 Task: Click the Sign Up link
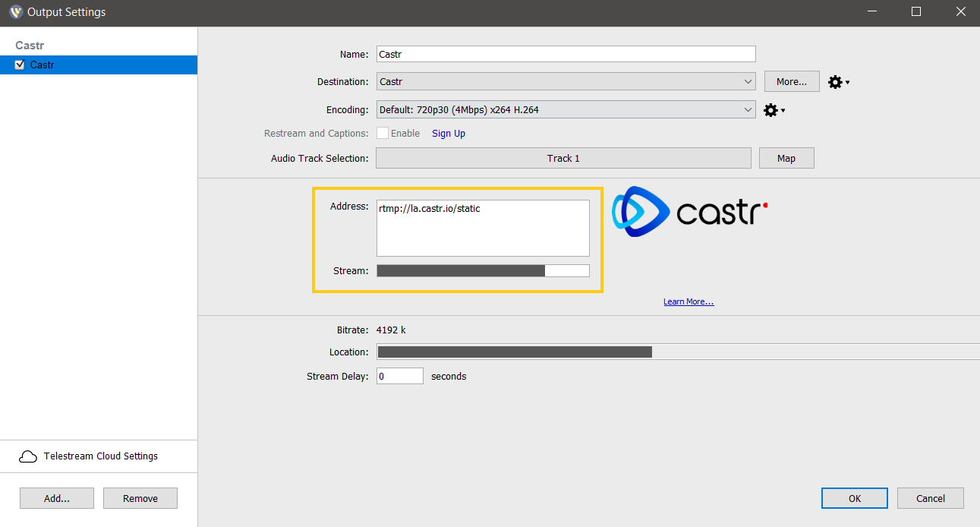coord(449,134)
